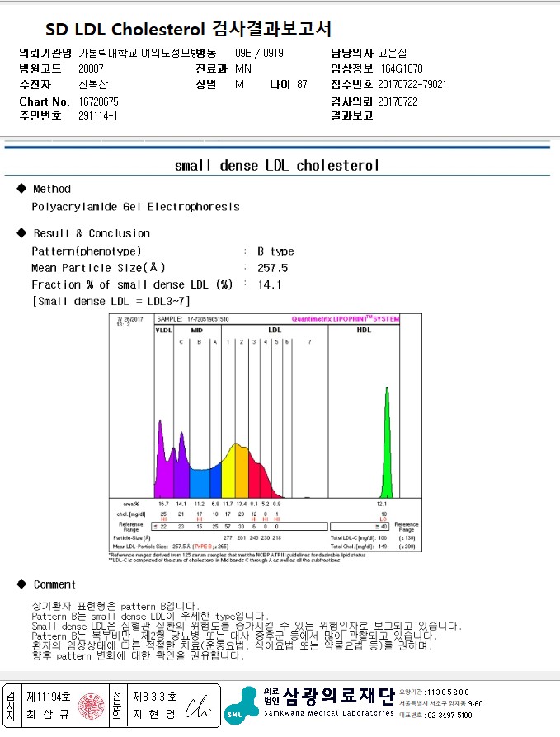Image resolution: width=560 pixels, height=737 pixels.
Task: Click the diamond bullet before Method
Action: pyautogui.click(x=21, y=189)
